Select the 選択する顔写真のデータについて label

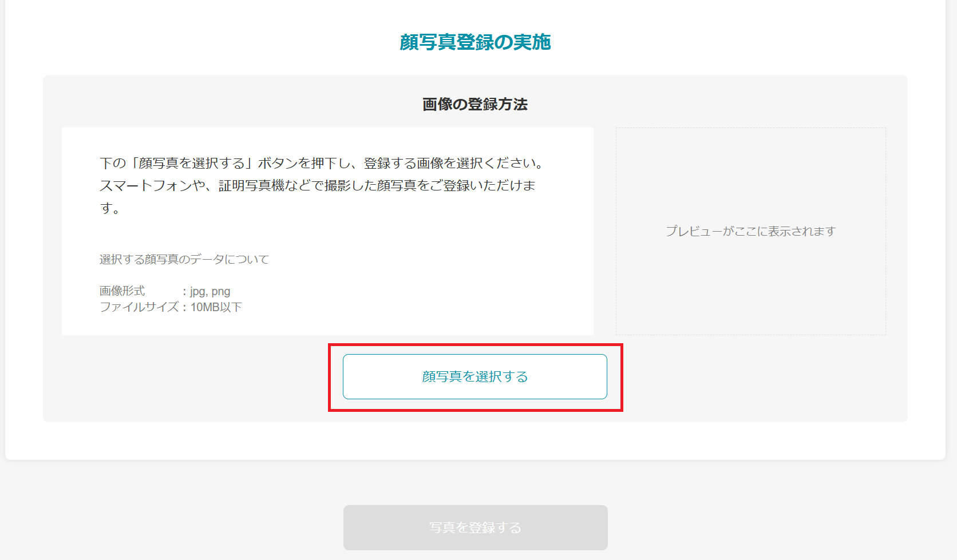184,259
